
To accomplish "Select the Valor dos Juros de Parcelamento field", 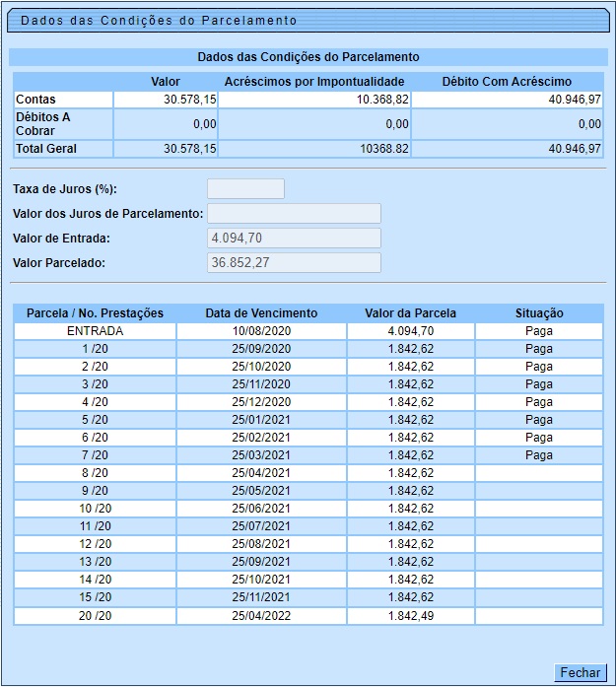I will [x=294, y=214].
